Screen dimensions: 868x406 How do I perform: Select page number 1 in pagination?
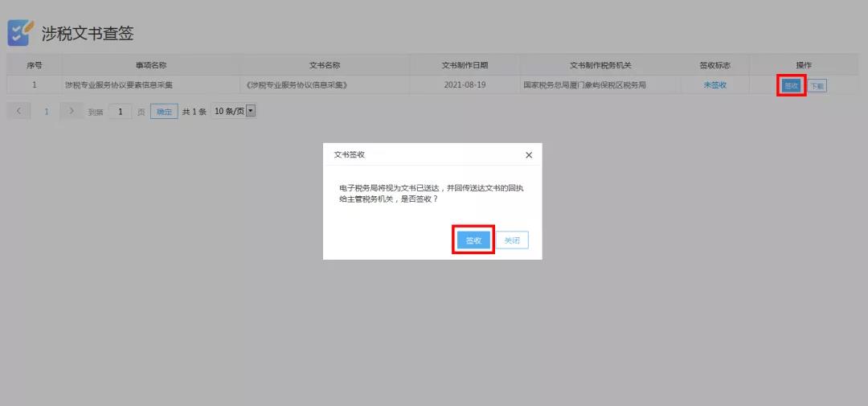(x=47, y=111)
